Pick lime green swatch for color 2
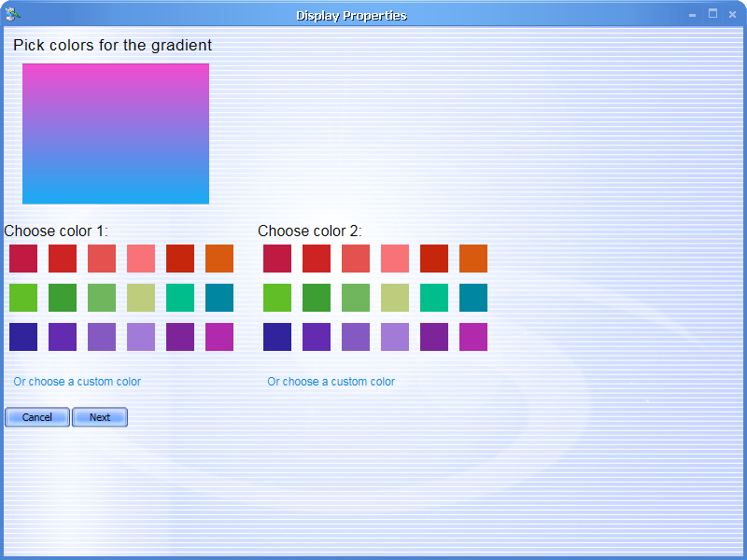This screenshot has width=747, height=560. [x=277, y=298]
